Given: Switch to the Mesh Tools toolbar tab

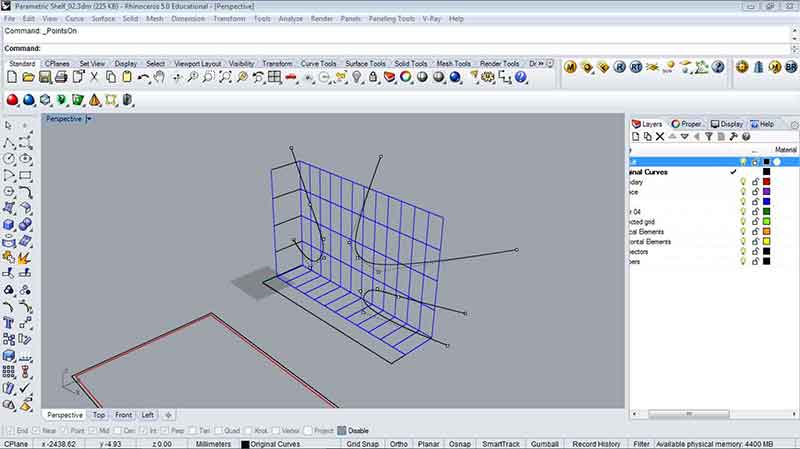Looking at the screenshot, I should tap(453, 64).
